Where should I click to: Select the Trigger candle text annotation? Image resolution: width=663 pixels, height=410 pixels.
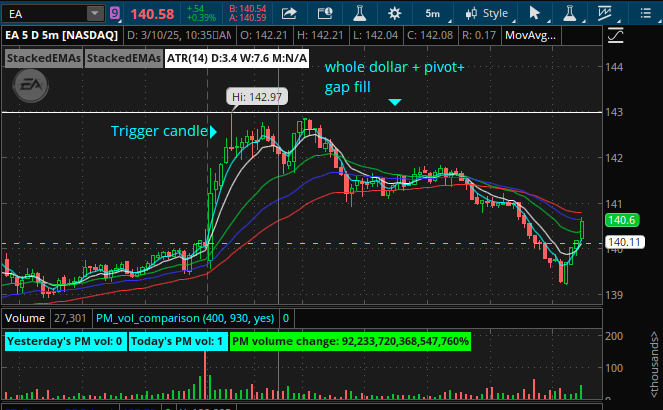coord(159,131)
